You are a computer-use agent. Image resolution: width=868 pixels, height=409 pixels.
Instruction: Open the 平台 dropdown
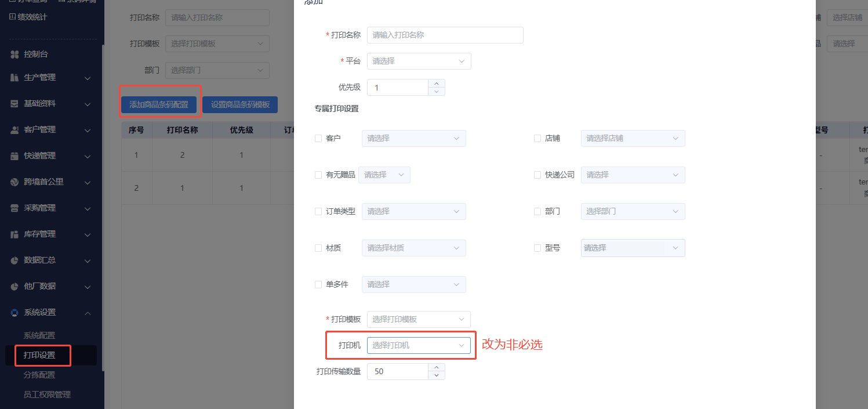click(x=419, y=61)
